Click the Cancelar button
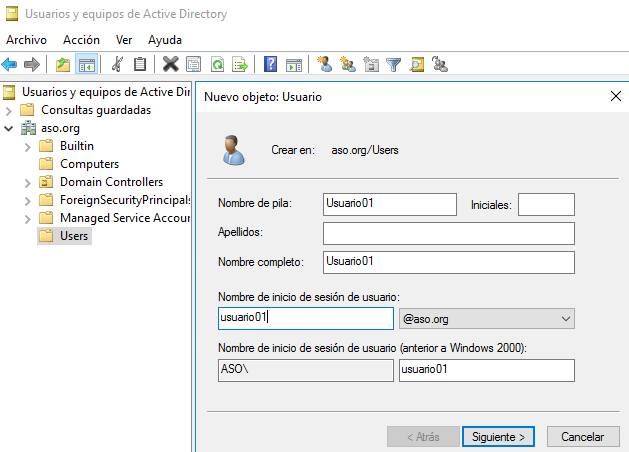The width and height of the screenshot is (629, 452). 582,437
